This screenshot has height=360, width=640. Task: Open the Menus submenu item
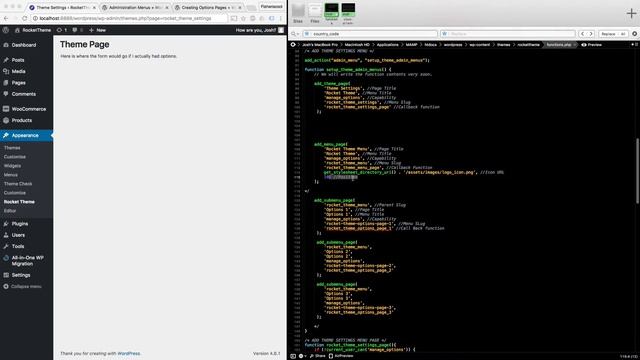(11, 175)
